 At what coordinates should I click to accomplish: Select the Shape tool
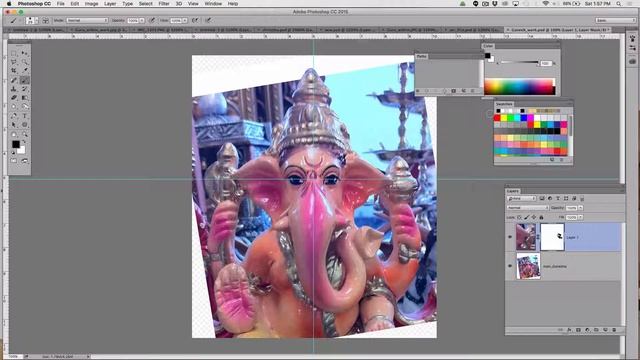24,125
